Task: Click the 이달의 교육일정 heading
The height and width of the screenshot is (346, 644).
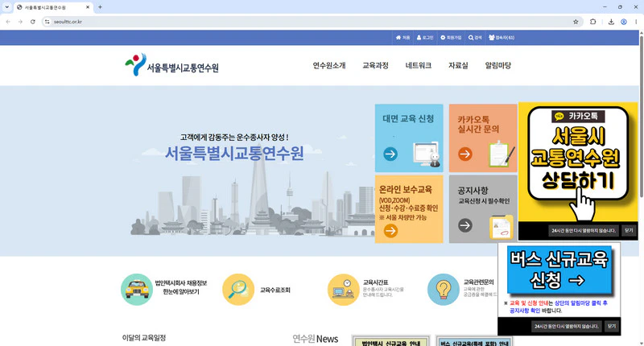Action: [x=144, y=338]
